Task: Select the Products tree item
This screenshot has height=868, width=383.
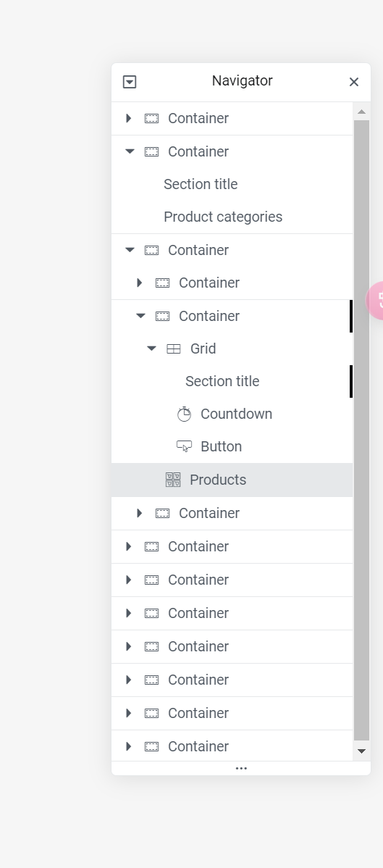Action: (x=232, y=480)
